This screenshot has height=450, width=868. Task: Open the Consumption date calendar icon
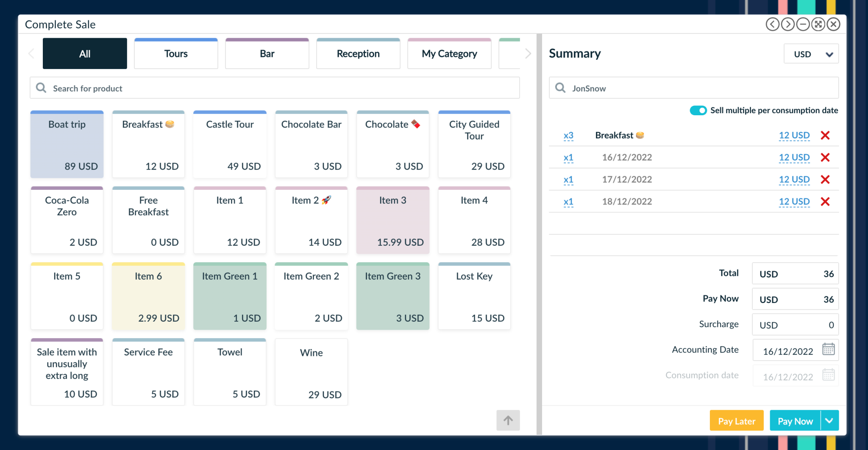pos(829,375)
